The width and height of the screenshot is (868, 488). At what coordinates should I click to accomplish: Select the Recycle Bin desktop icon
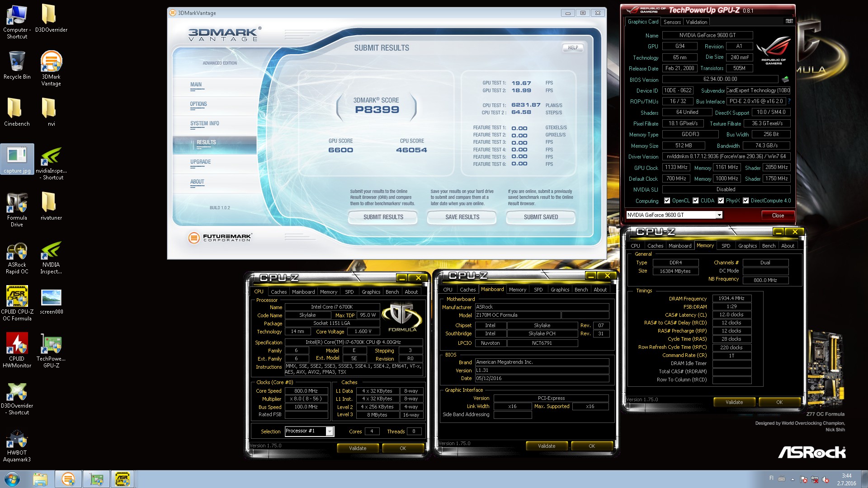(x=17, y=66)
